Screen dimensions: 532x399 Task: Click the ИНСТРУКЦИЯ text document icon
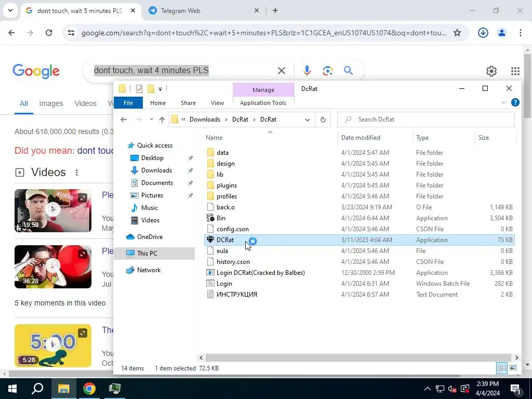point(210,294)
